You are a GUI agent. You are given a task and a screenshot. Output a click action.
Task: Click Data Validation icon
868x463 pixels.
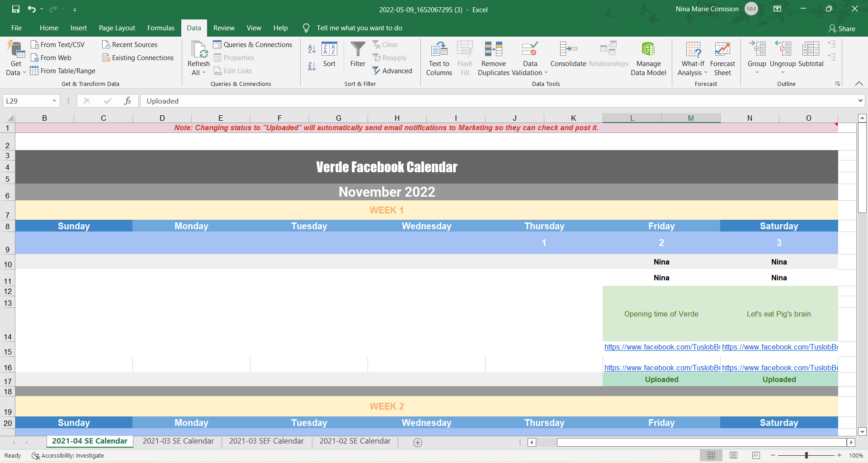529,49
